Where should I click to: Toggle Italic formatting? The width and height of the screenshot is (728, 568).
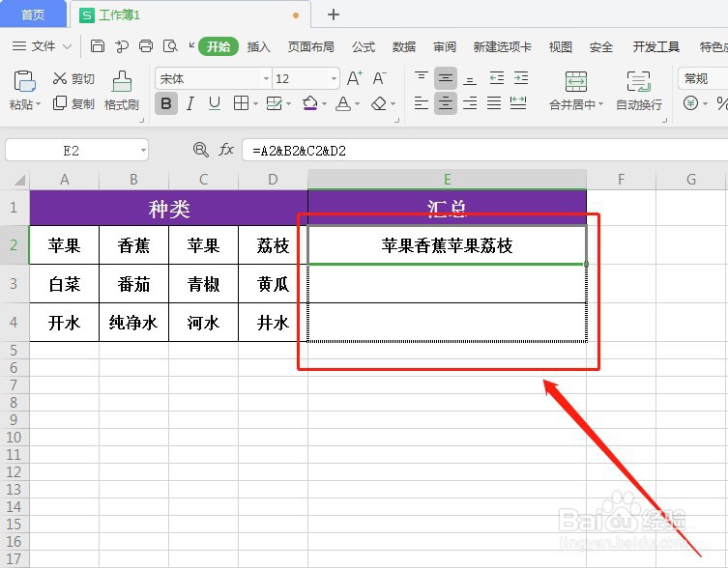coord(189,103)
